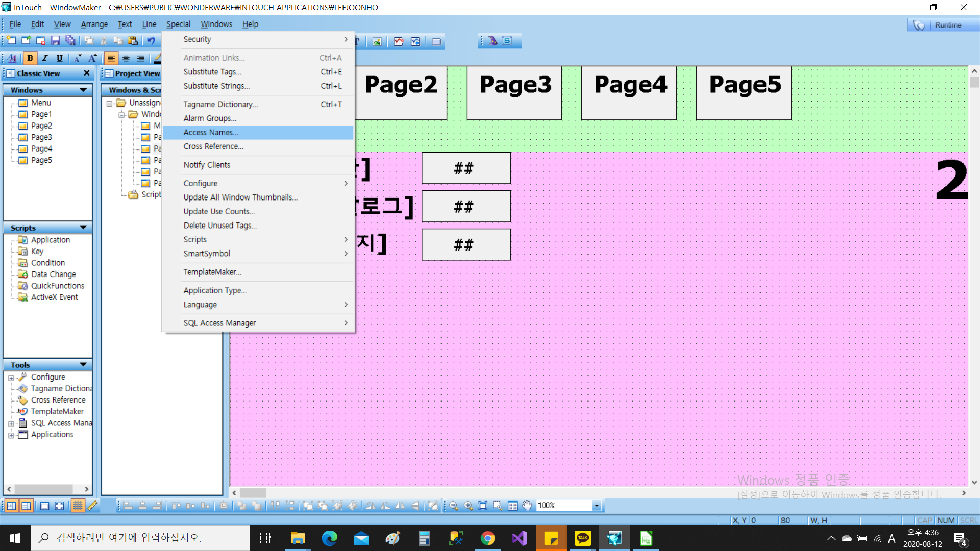This screenshot has height=551, width=980.
Task: Switch to Runtime mode
Action: click(x=942, y=25)
